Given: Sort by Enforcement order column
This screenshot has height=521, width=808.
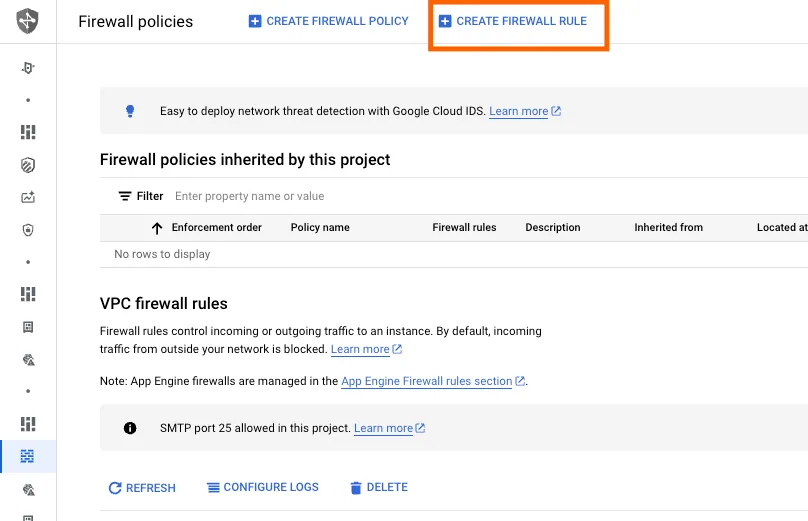Looking at the screenshot, I should click(216, 227).
